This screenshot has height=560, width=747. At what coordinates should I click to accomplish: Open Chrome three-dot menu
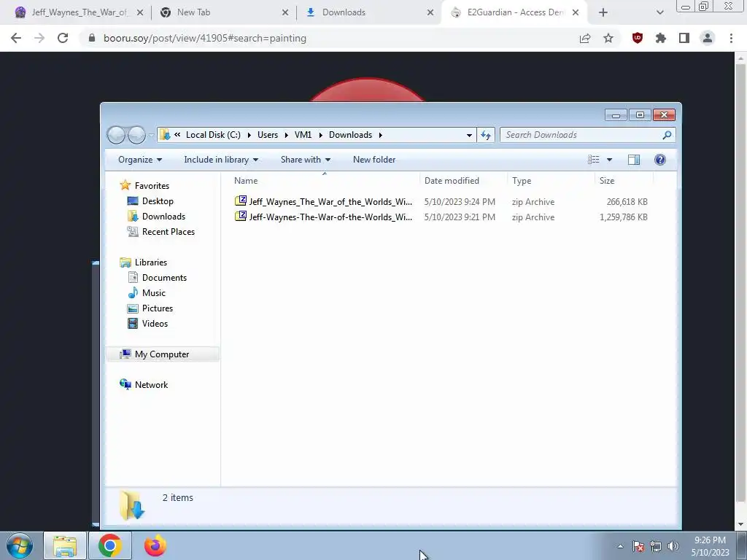[731, 38]
